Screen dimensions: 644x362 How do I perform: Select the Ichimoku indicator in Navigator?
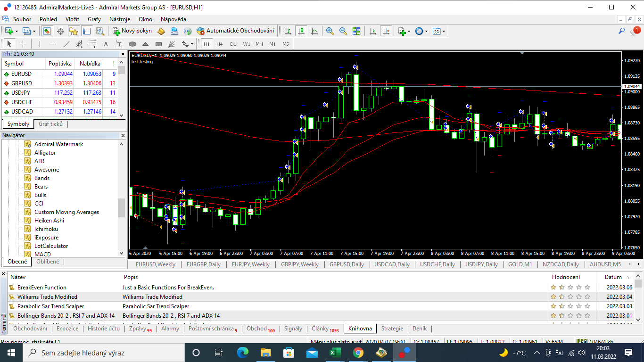point(46,229)
